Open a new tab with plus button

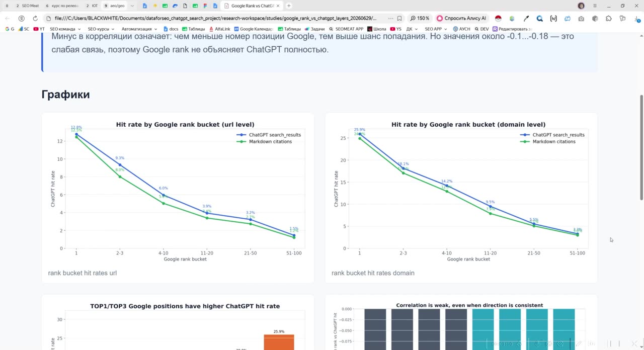[x=289, y=6]
